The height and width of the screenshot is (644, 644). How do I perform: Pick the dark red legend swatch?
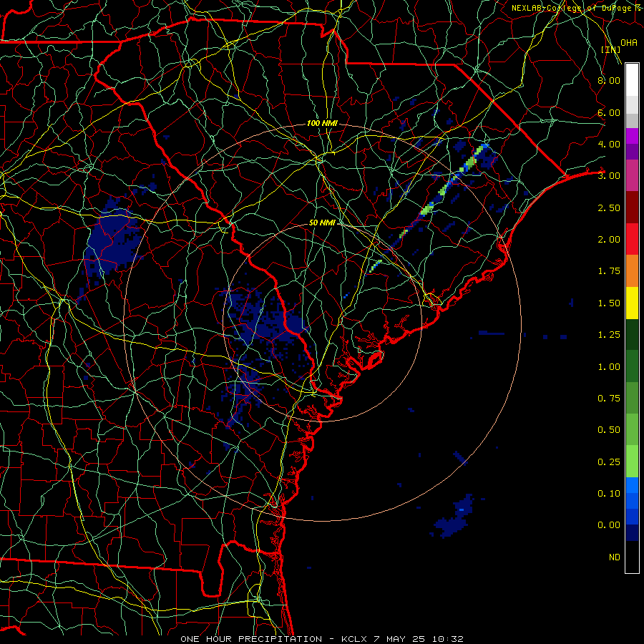(632, 208)
